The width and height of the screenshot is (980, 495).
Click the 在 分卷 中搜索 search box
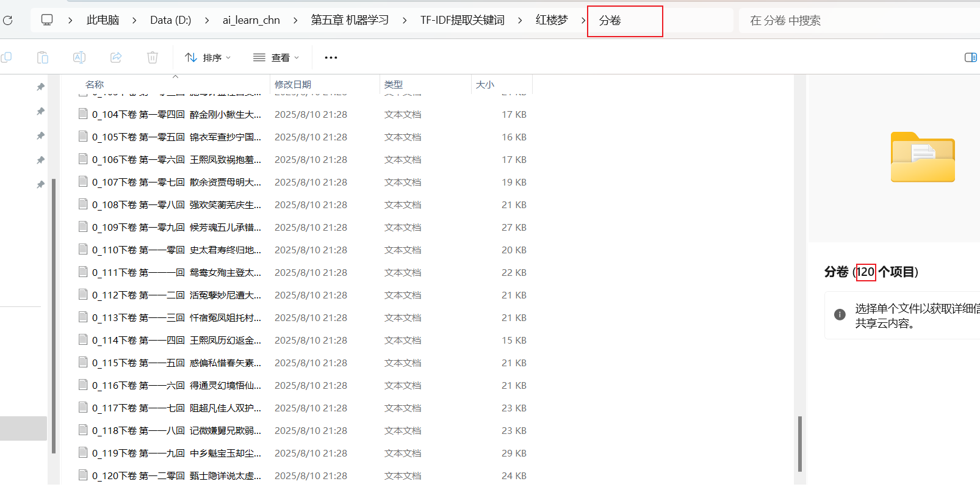click(x=859, y=20)
